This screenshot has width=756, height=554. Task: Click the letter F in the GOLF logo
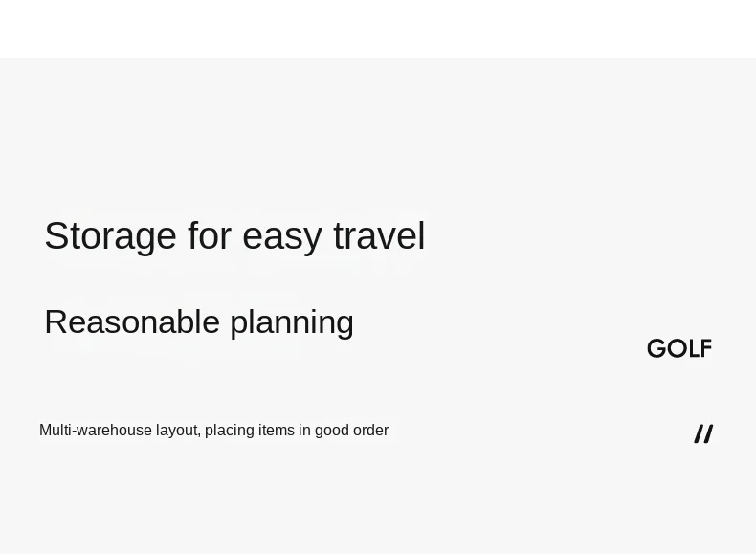coord(706,348)
